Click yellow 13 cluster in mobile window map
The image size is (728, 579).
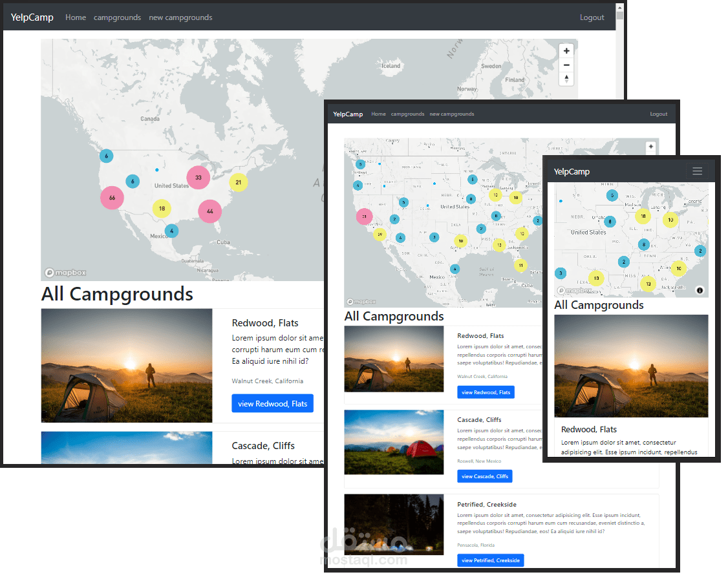[648, 284]
